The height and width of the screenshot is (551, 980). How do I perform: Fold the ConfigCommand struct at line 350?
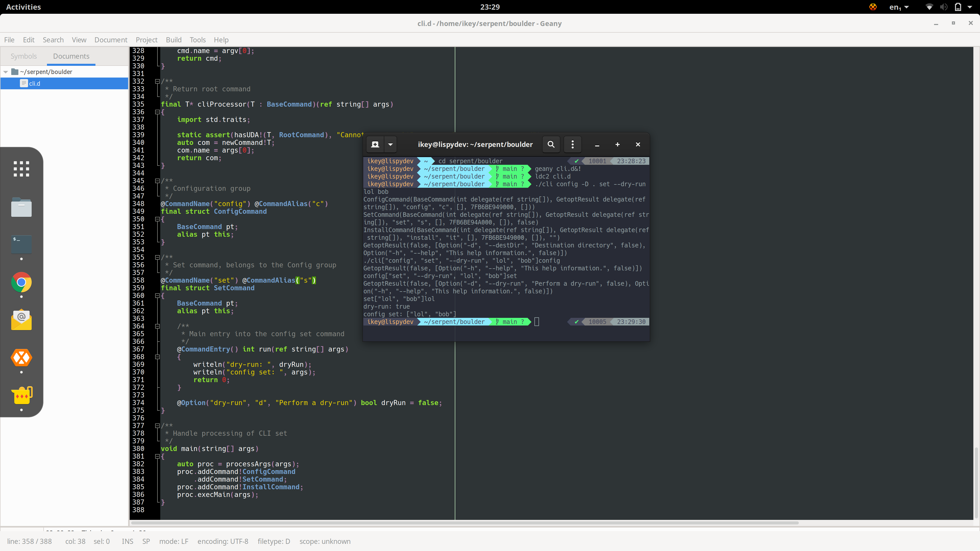[157, 219]
